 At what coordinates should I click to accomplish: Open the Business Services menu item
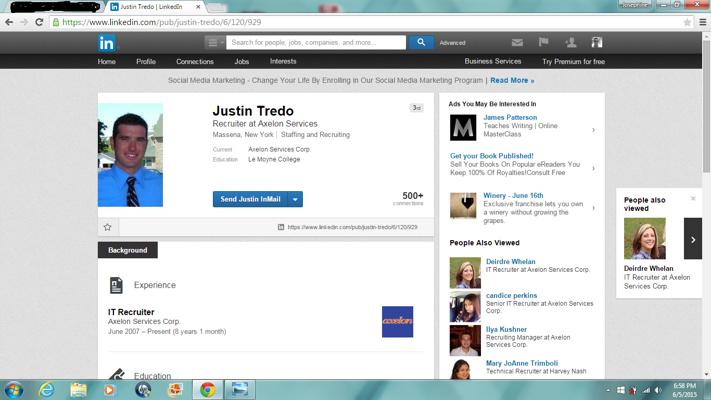click(x=493, y=61)
